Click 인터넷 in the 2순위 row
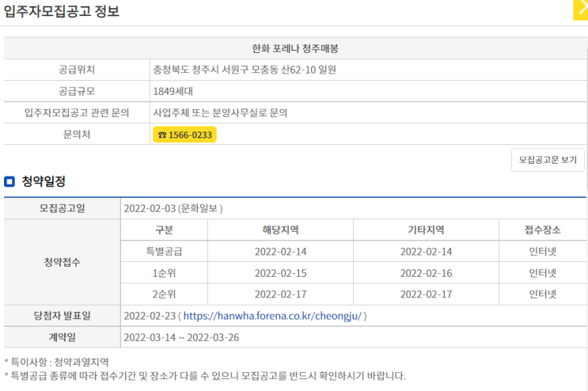Screen dimensions: 588x391 coord(543,294)
